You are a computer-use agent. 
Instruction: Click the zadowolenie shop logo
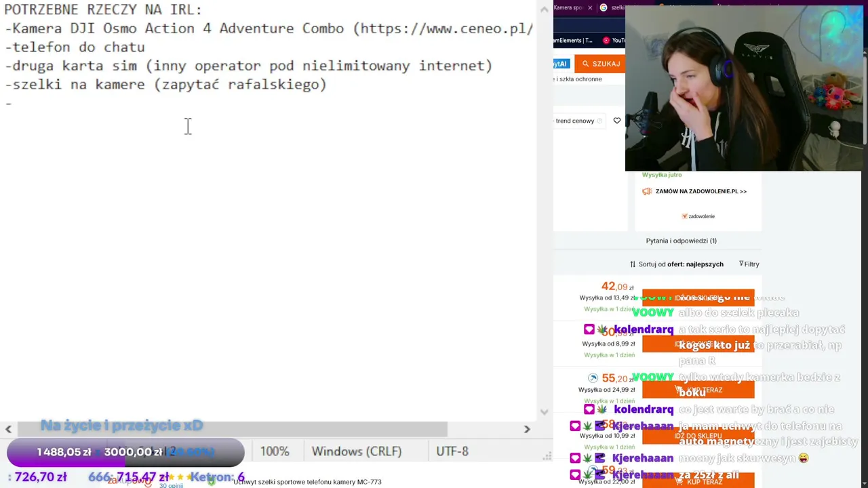tap(698, 216)
